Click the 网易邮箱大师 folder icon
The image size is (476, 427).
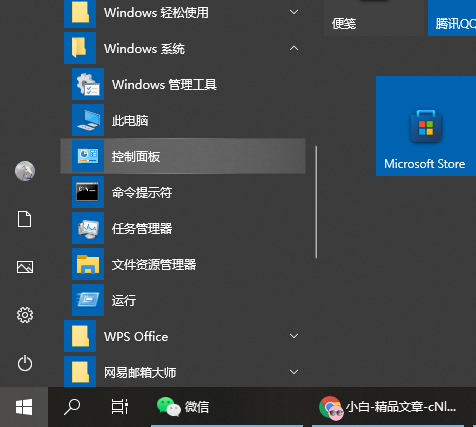point(80,371)
